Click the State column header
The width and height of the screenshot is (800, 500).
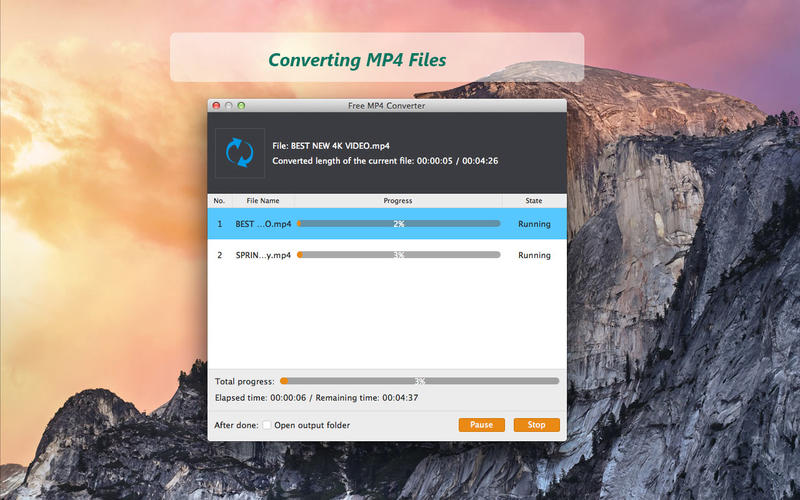(x=534, y=201)
